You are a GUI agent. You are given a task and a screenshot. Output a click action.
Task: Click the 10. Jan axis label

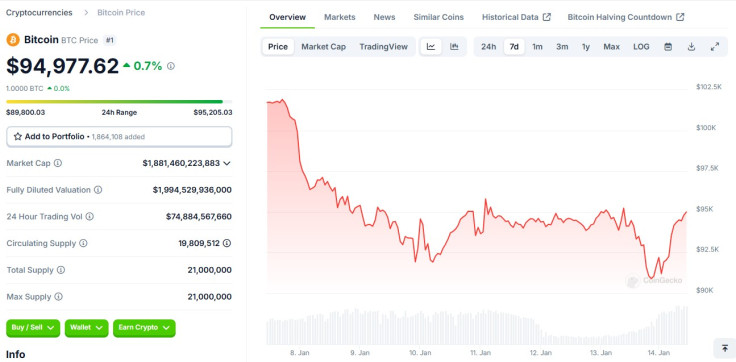click(x=420, y=353)
